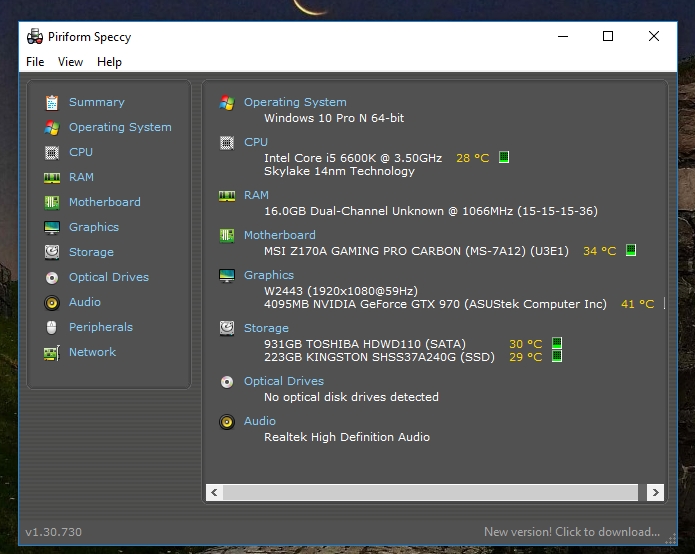Select Graphics in the sidebar

click(x=94, y=227)
